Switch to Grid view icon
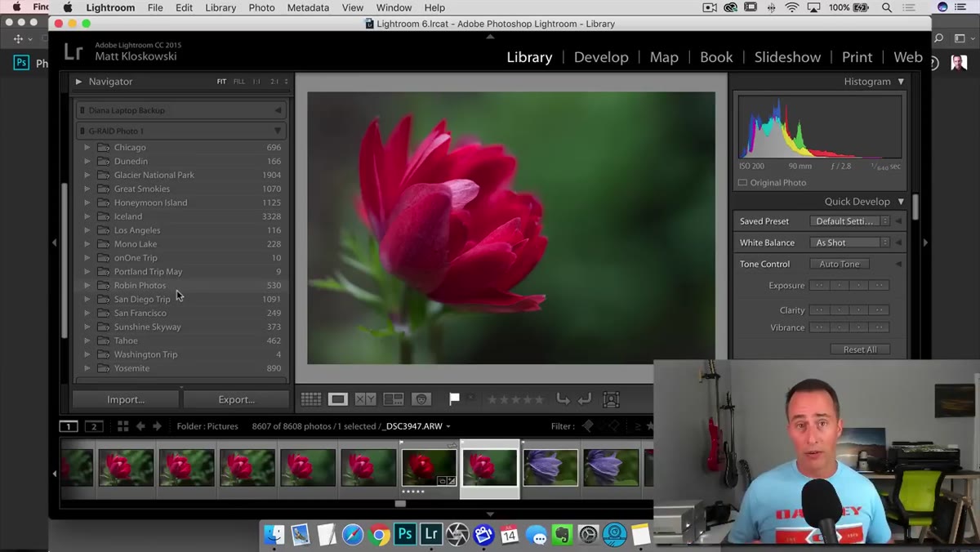980x552 pixels. (310, 399)
